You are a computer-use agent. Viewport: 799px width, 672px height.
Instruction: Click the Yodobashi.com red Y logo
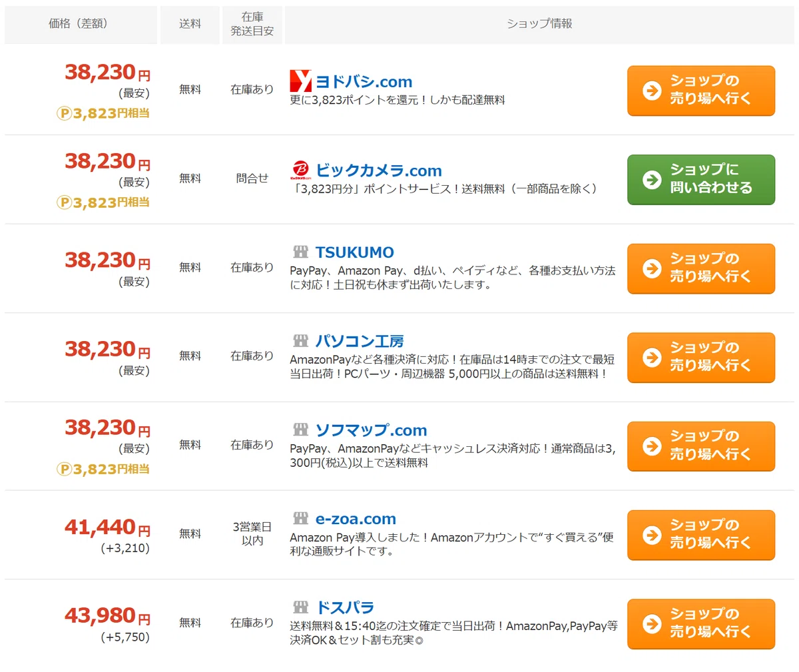click(300, 81)
